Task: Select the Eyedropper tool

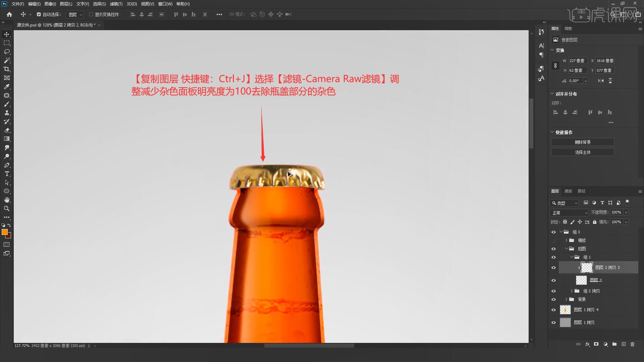Action: click(x=7, y=86)
